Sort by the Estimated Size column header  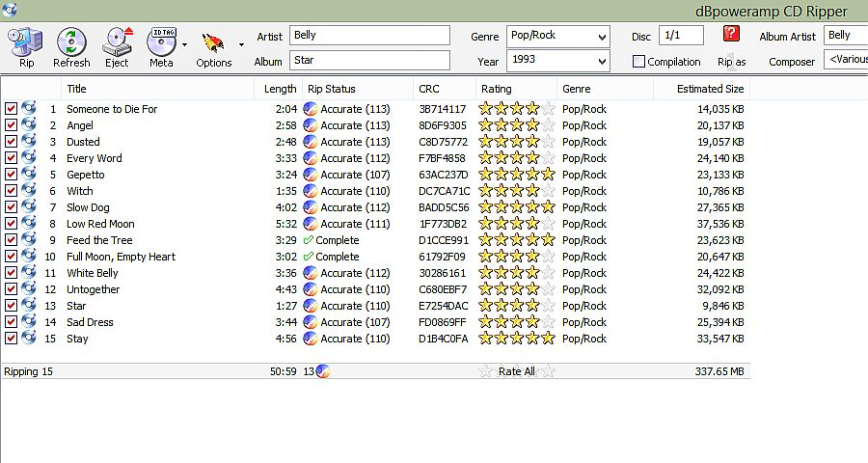click(702, 89)
